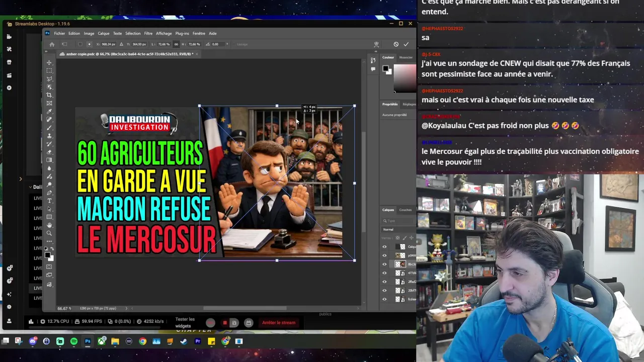Hide the 477d6 layer
Screen dimensions: 644x362
[x=384, y=273]
